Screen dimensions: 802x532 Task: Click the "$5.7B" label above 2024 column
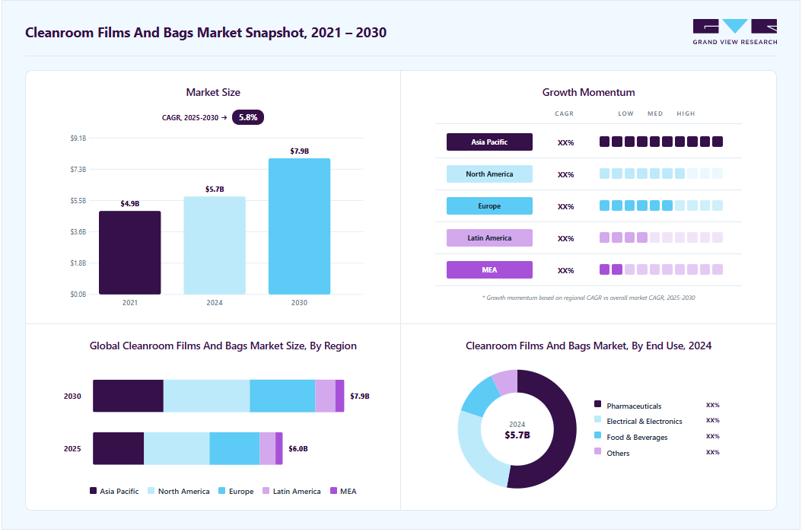point(215,189)
